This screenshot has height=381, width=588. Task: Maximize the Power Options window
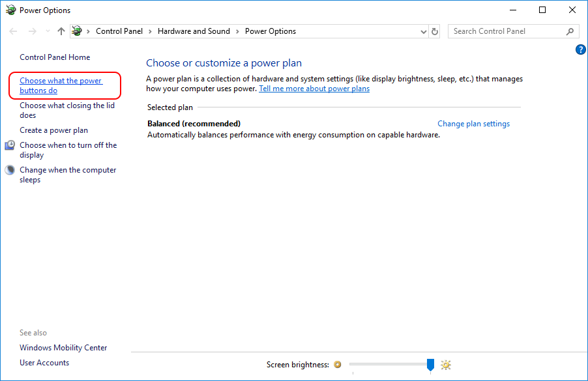pos(542,10)
